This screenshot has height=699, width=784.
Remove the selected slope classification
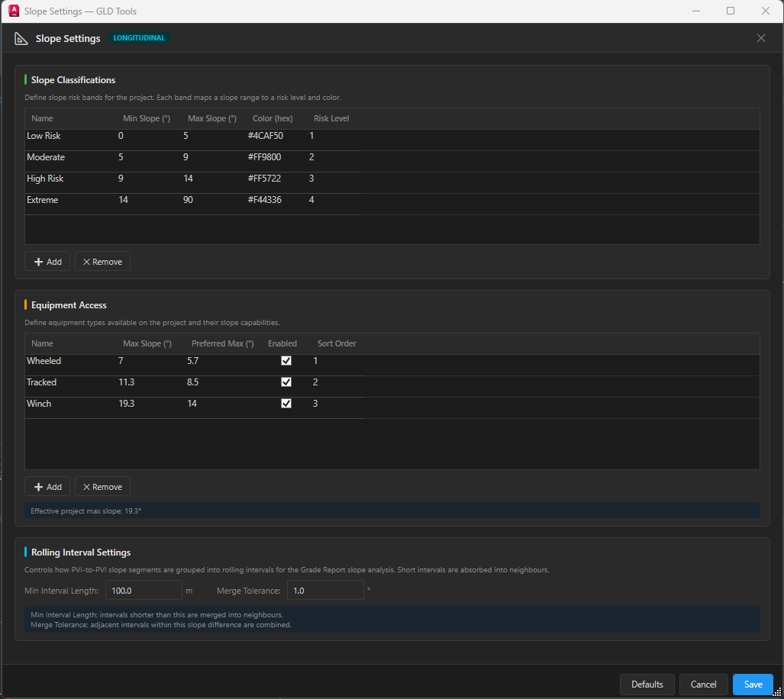[102, 262]
